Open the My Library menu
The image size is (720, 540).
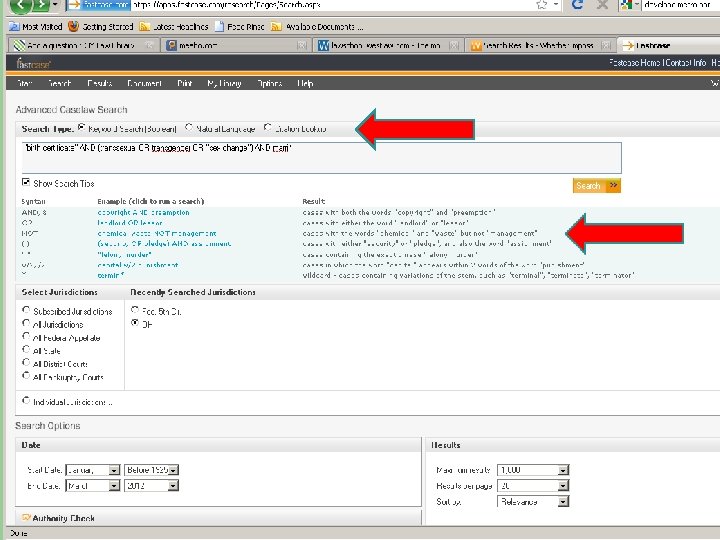pyautogui.click(x=224, y=83)
